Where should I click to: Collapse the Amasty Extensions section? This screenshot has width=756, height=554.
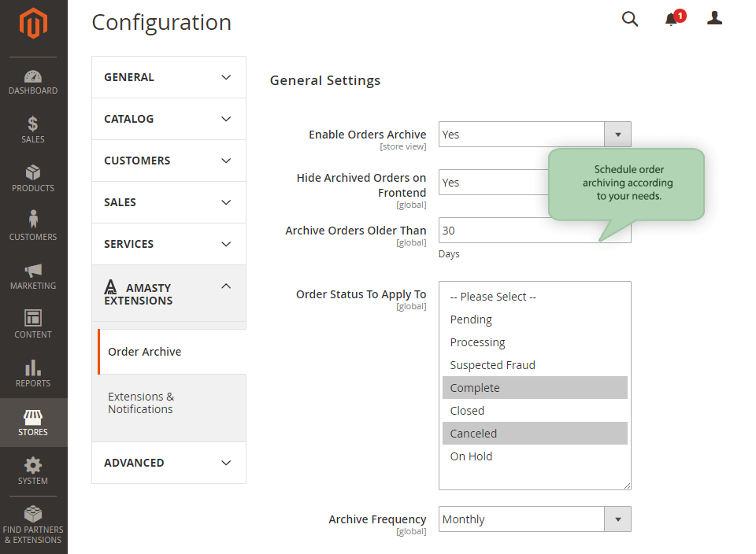(x=168, y=294)
